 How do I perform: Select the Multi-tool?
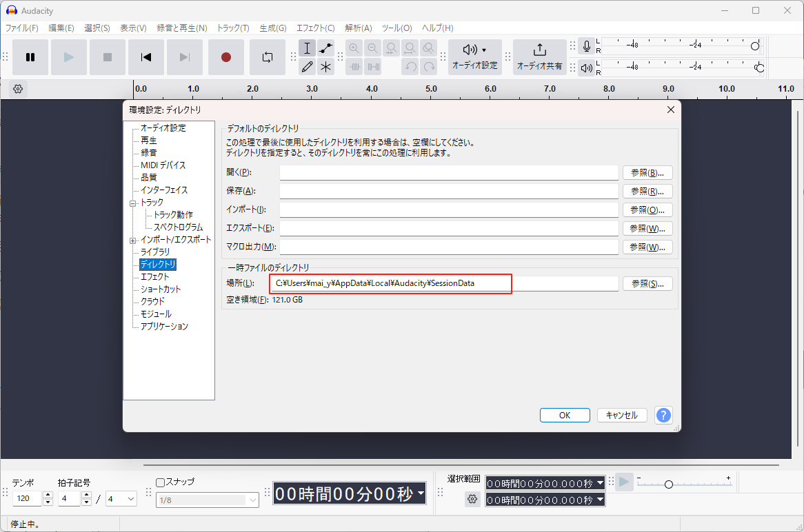[x=325, y=66]
